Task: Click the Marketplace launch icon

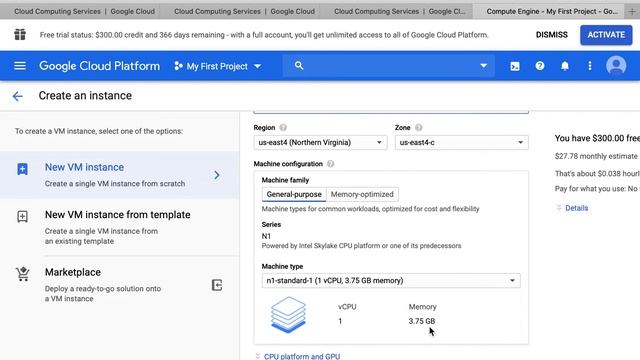Action: click(x=217, y=285)
